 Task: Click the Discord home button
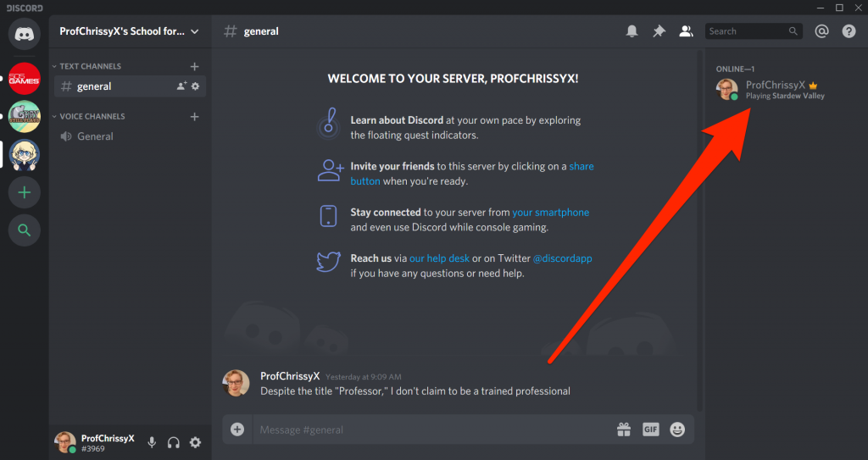(24, 34)
